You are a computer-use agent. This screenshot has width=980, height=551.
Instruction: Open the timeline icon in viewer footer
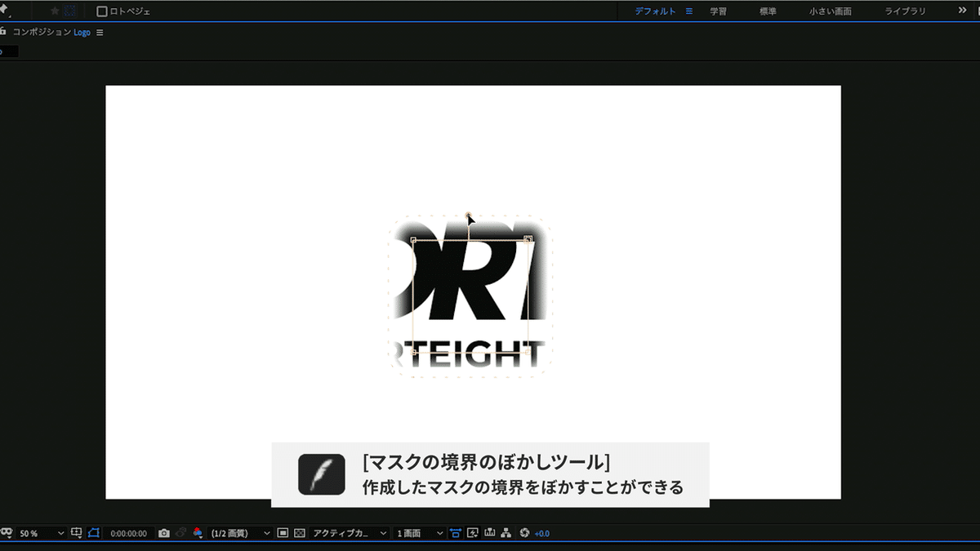point(490,533)
